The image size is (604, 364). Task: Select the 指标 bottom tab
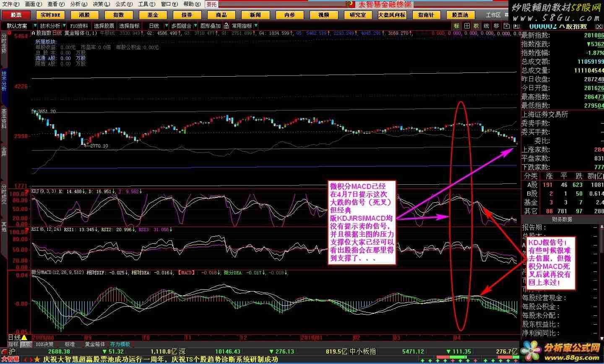13,344
